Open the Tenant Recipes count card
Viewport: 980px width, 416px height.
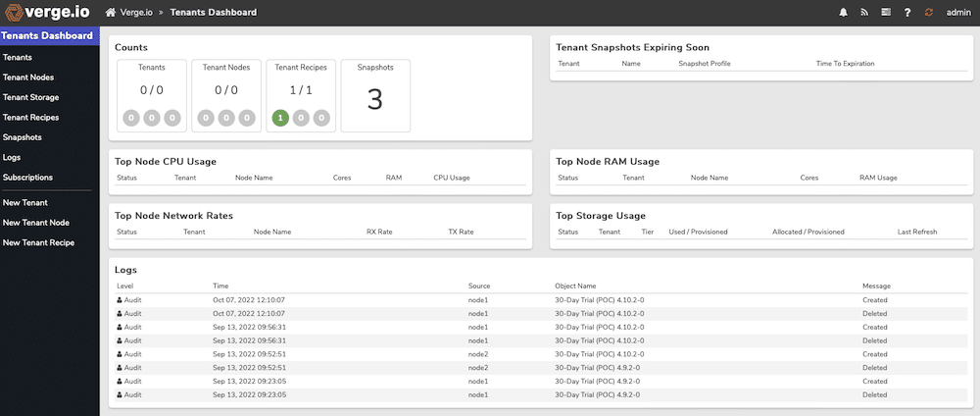point(301,96)
